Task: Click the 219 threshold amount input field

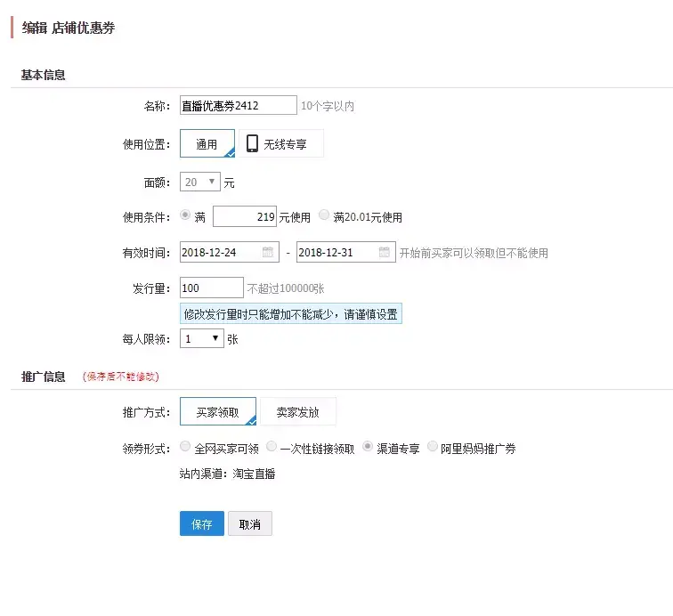Action: tap(245, 216)
